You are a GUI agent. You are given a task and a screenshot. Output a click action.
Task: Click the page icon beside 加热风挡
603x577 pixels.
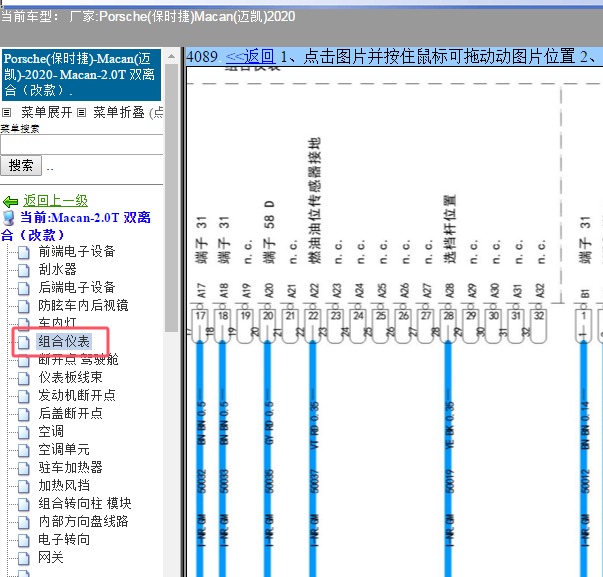[x=24, y=486]
